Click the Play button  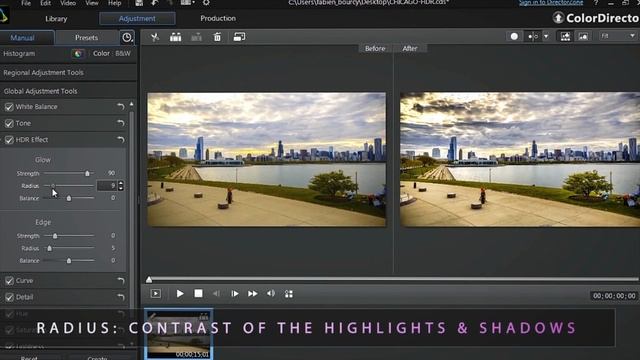180,293
